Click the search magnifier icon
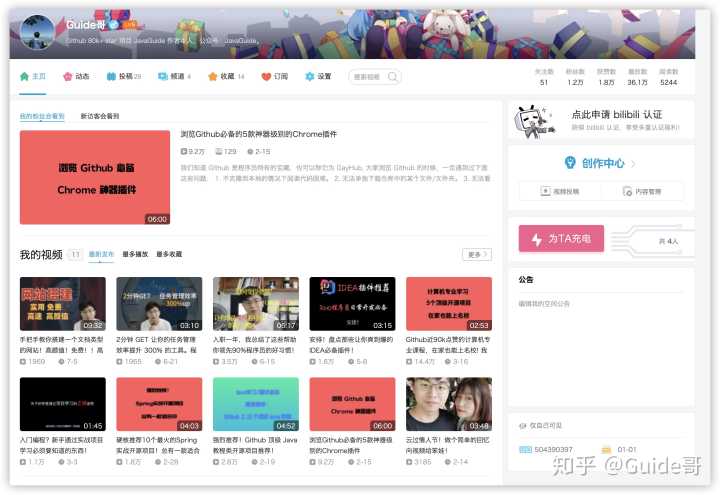Viewport: 720px width, 495px height. pyautogui.click(x=393, y=77)
